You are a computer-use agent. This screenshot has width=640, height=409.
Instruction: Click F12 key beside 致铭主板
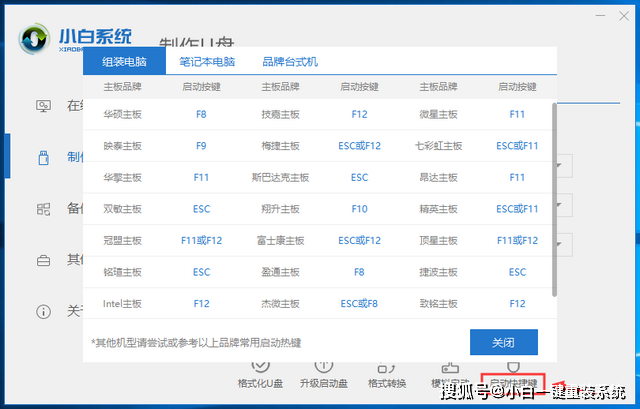coord(517,304)
